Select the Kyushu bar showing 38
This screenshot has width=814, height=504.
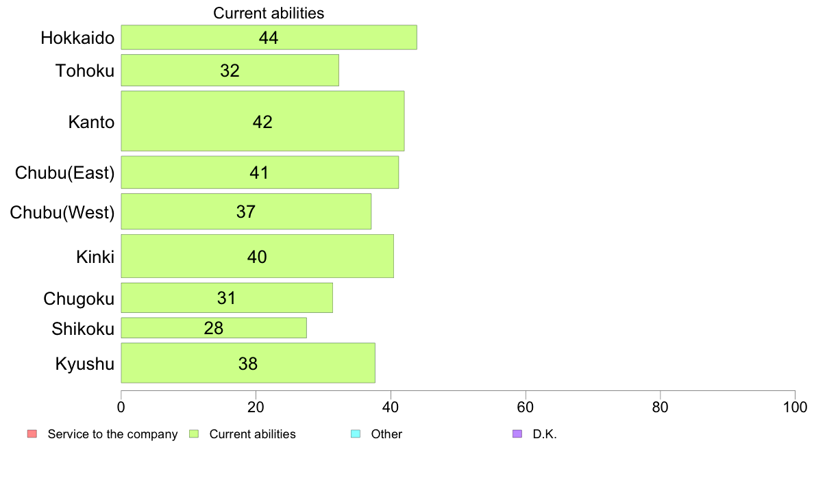pyautogui.click(x=248, y=363)
